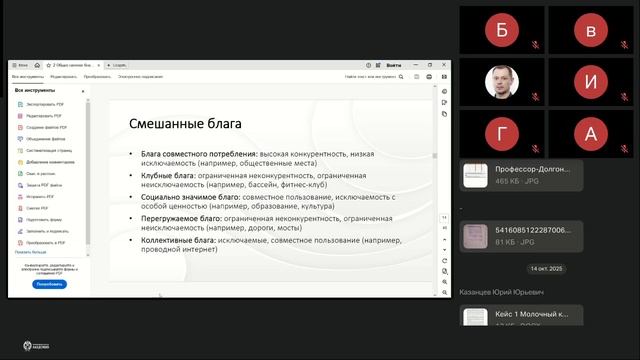Open the Профессор-Долгон... JPG chat attachment
The height and width of the screenshot is (360, 640).
tap(521, 176)
